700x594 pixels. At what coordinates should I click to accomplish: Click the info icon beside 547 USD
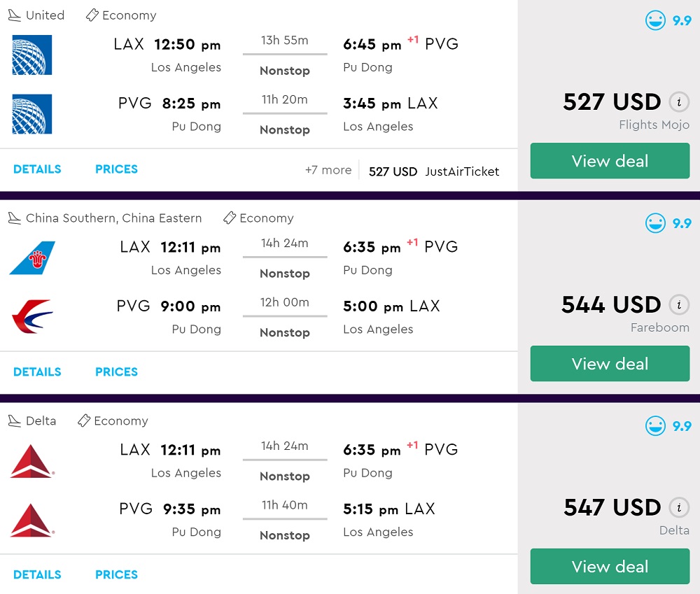tap(678, 508)
